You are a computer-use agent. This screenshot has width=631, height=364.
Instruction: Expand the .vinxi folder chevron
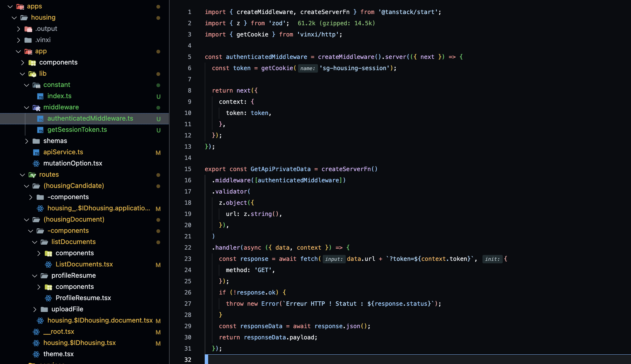point(18,40)
